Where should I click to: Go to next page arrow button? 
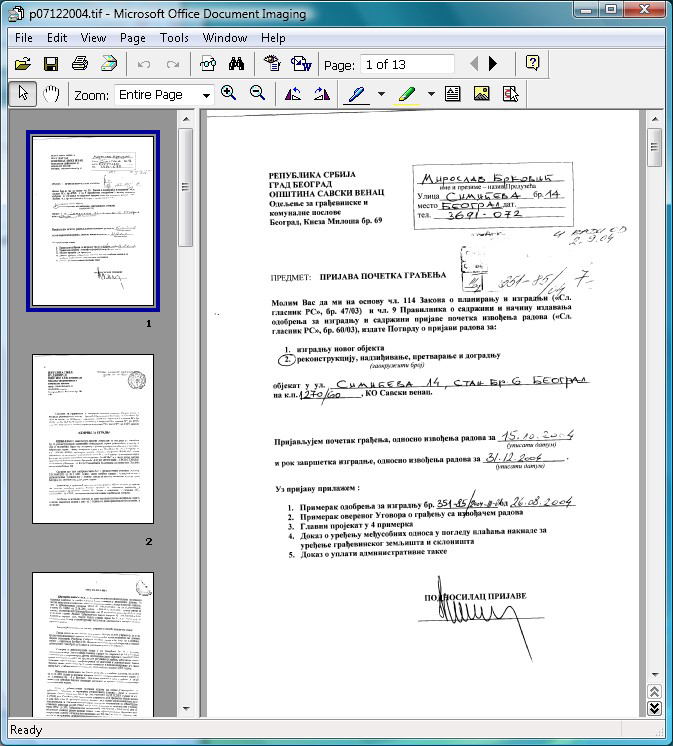tap(492, 65)
